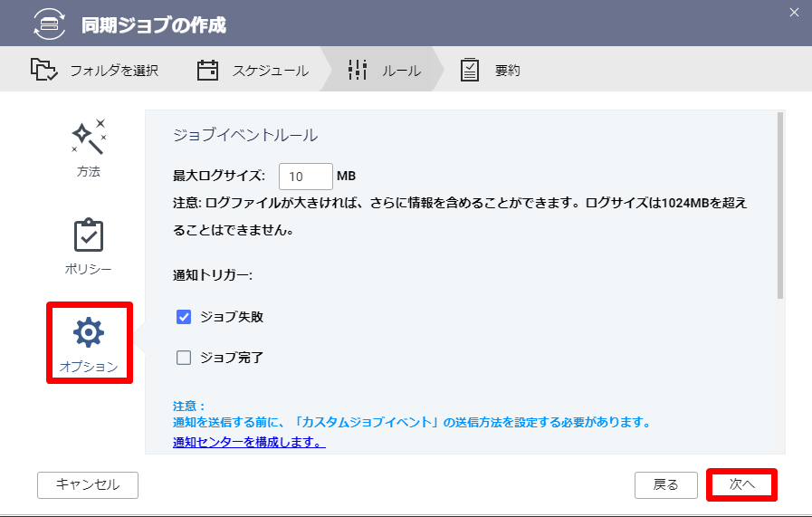
Task: Open the ポリシー clipboard section
Action: click(x=89, y=235)
